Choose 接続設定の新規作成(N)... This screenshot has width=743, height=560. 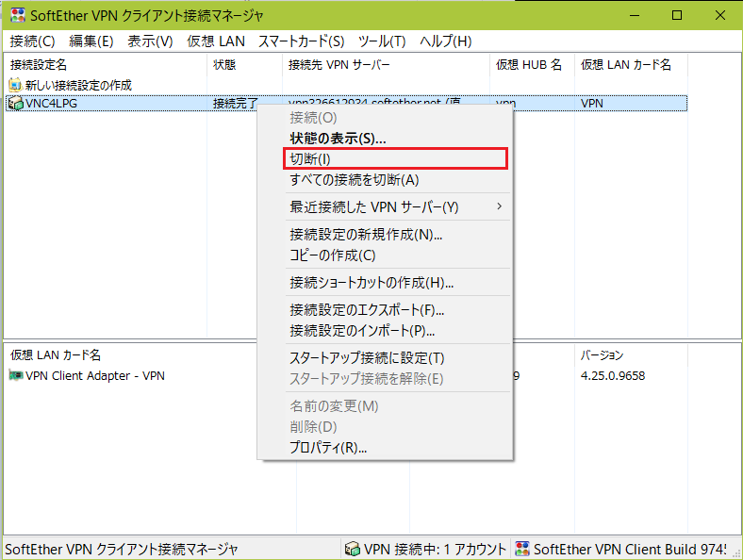click(x=385, y=235)
